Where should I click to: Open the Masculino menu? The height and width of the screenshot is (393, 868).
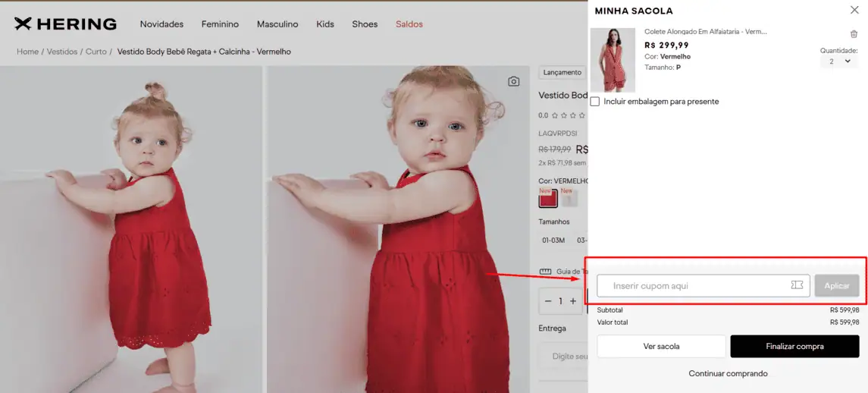click(x=277, y=24)
